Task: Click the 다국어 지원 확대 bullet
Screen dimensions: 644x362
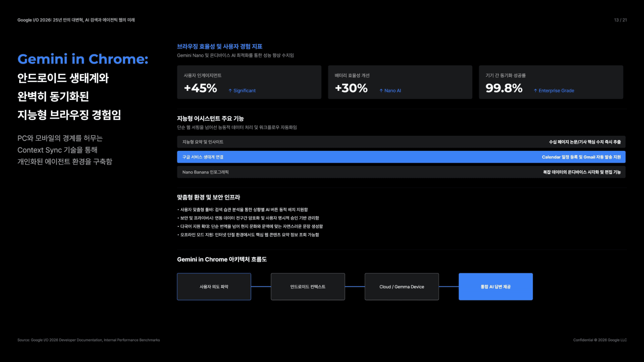Action: point(250,226)
